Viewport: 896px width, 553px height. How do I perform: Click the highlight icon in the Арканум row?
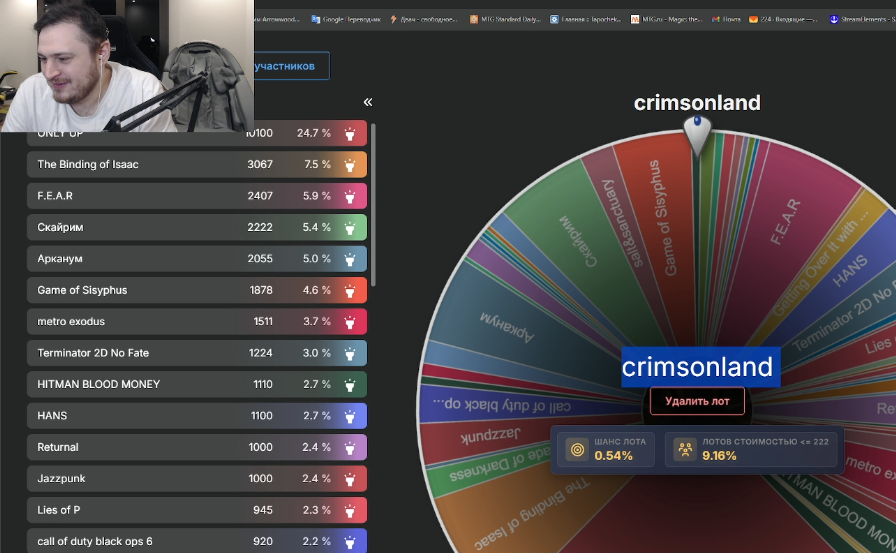[x=350, y=259]
